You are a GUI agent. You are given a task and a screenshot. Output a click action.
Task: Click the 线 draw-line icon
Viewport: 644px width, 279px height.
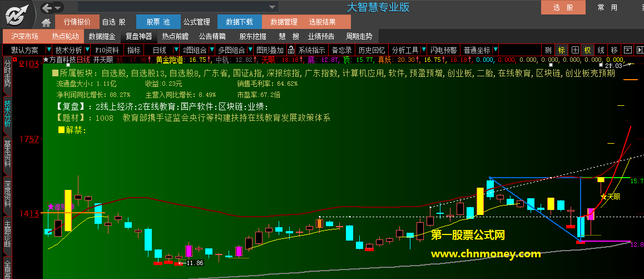(601, 50)
